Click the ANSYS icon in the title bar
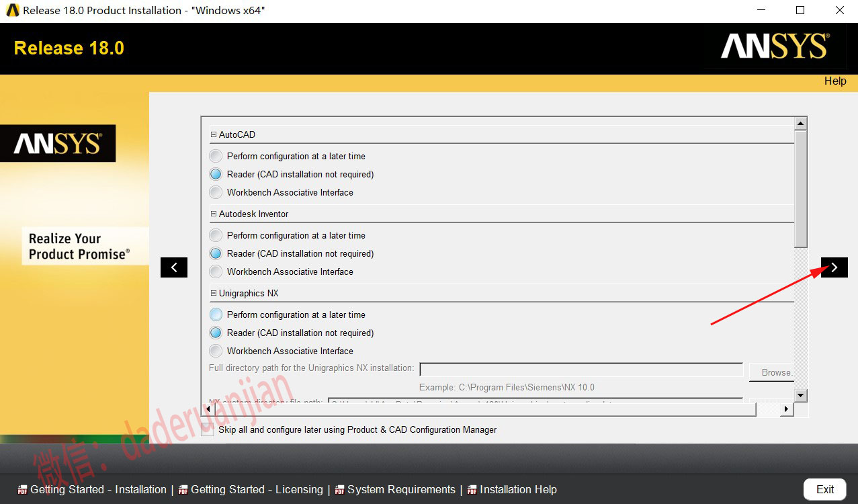The image size is (858, 504). click(12, 10)
